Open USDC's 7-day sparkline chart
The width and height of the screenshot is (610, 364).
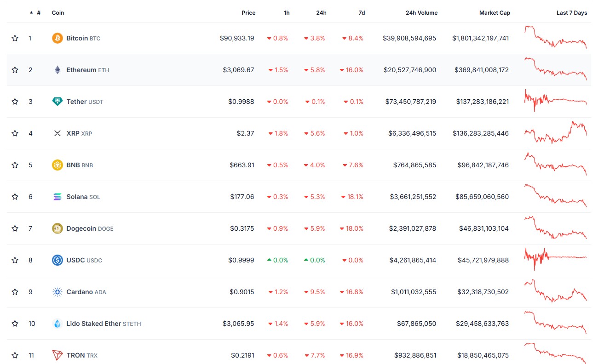pos(555,259)
